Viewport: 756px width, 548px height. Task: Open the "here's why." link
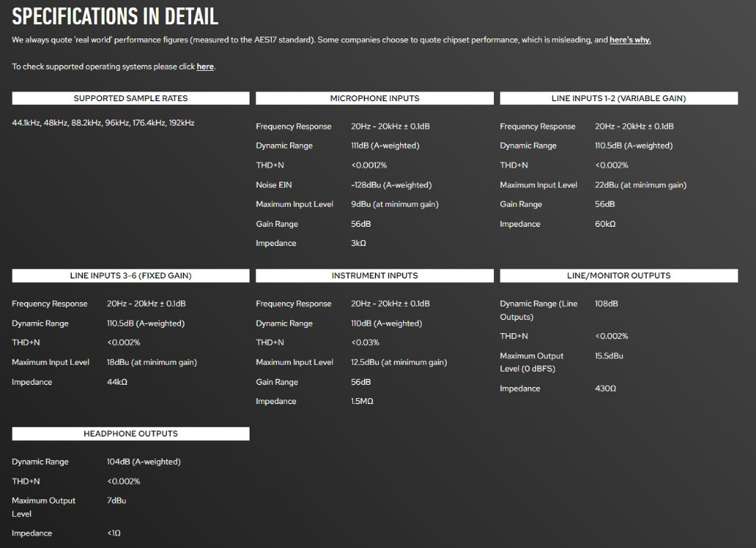click(630, 40)
